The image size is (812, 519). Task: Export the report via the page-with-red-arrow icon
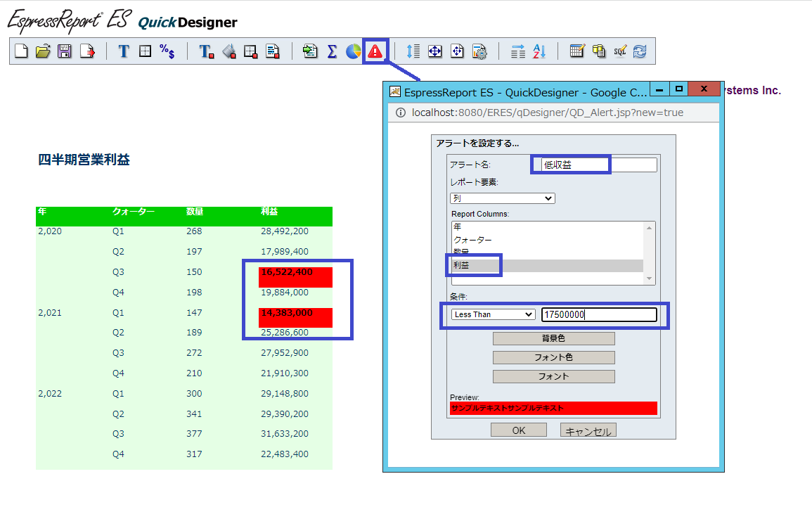pyautogui.click(x=87, y=51)
